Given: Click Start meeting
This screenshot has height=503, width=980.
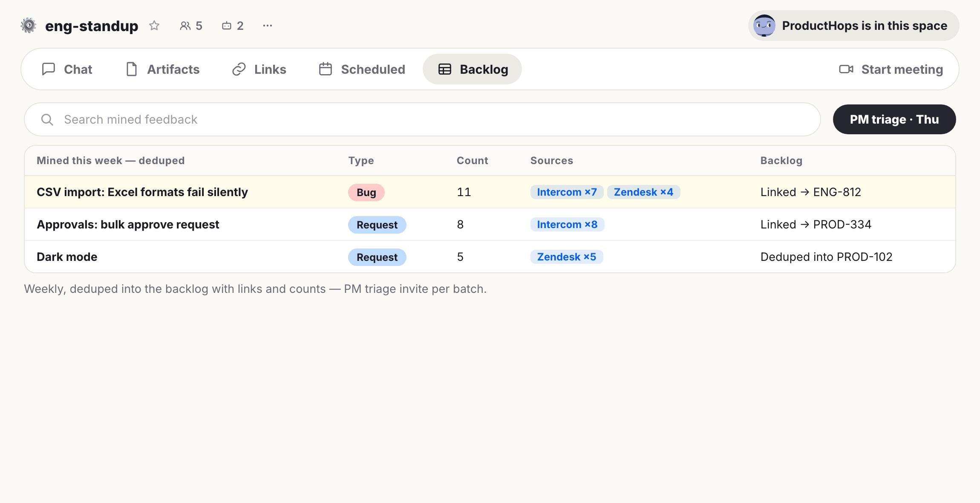Looking at the screenshot, I should [x=891, y=69].
